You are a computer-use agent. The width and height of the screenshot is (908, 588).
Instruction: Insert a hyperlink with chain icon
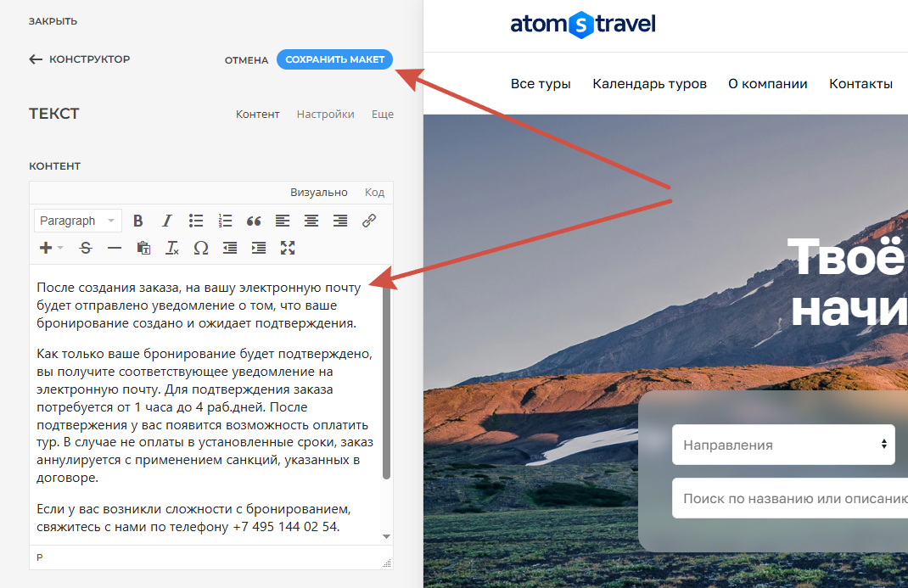coord(369,221)
